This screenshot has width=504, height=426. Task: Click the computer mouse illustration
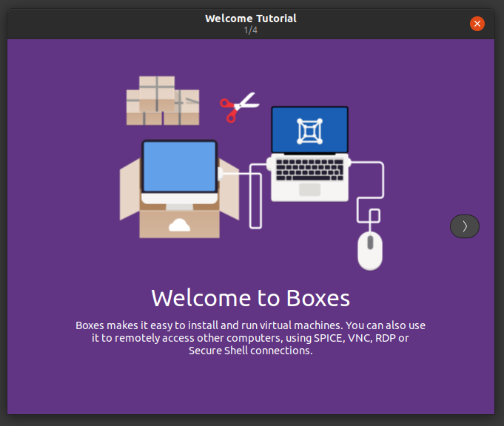click(370, 251)
